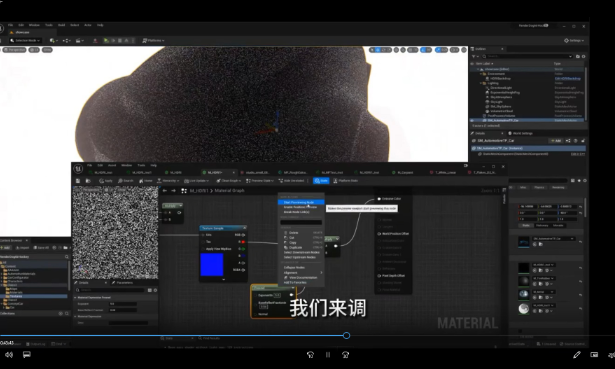615x369 pixels.
Task: Click the Browse icon in material editor toolbar
Action: [x=88, y=181]
